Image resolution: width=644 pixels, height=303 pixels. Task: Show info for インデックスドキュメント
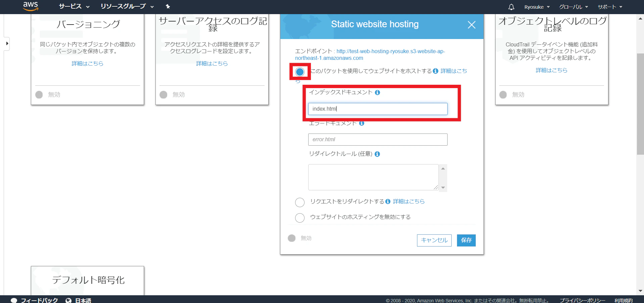pyautogui.click(x=377, y=92)
